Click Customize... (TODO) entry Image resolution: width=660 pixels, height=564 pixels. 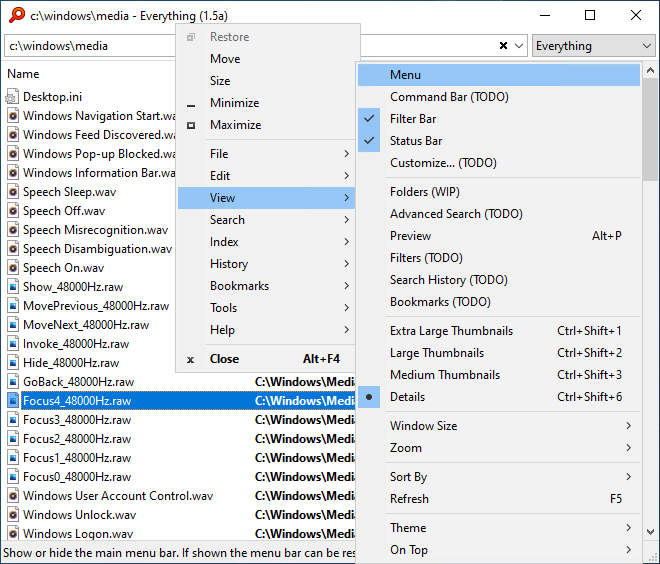[499, 163]
